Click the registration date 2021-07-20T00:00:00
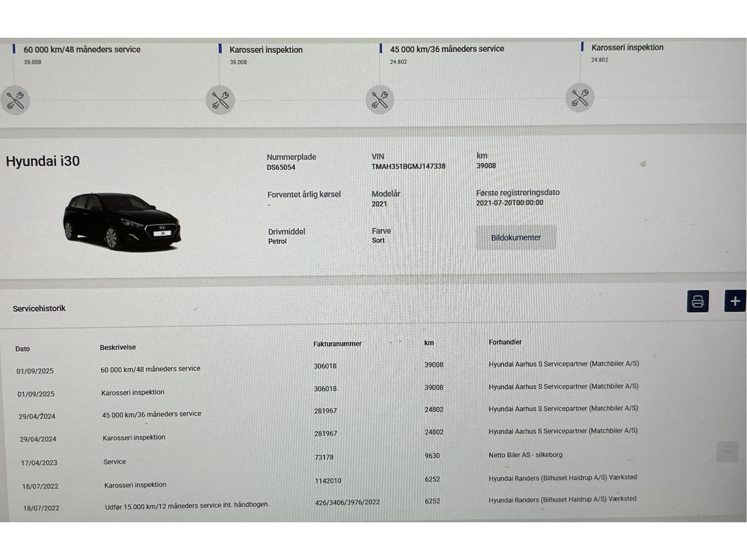The image size is (747, 560). pyautogui.click(x=510, y=203)
